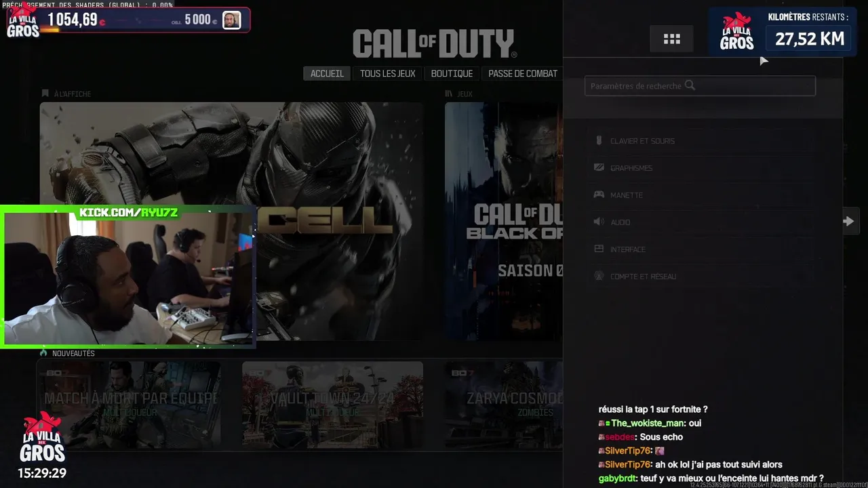Click the 15:29:29 timer text
Screen dimensions: 868x488
[42, 473]
